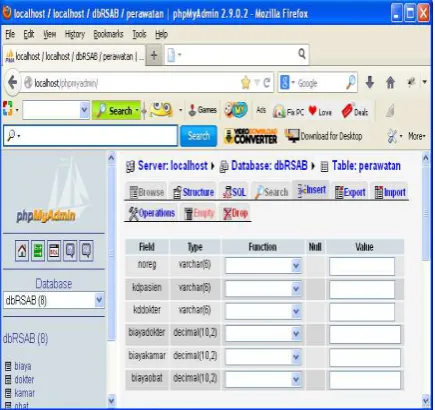This screenshot has width=435, height=410.
Task: Open Games in the toolbar
Action: (202, 110)
